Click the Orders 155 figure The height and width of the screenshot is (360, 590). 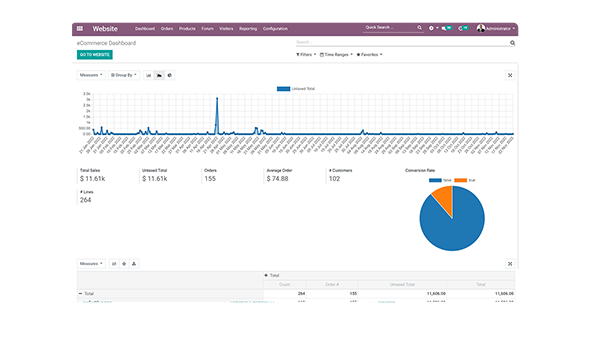click(210, 179)
